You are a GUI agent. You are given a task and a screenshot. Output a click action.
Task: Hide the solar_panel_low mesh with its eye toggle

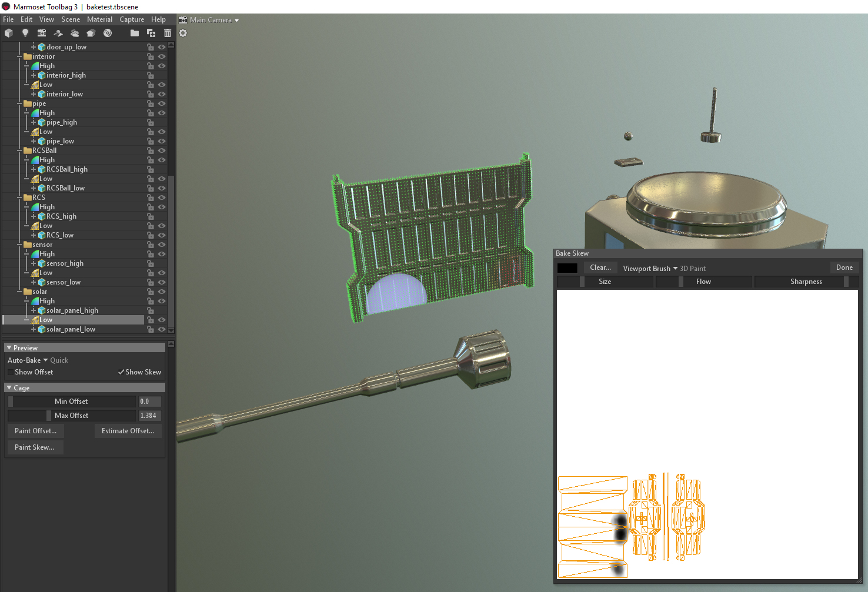(162, 329)
